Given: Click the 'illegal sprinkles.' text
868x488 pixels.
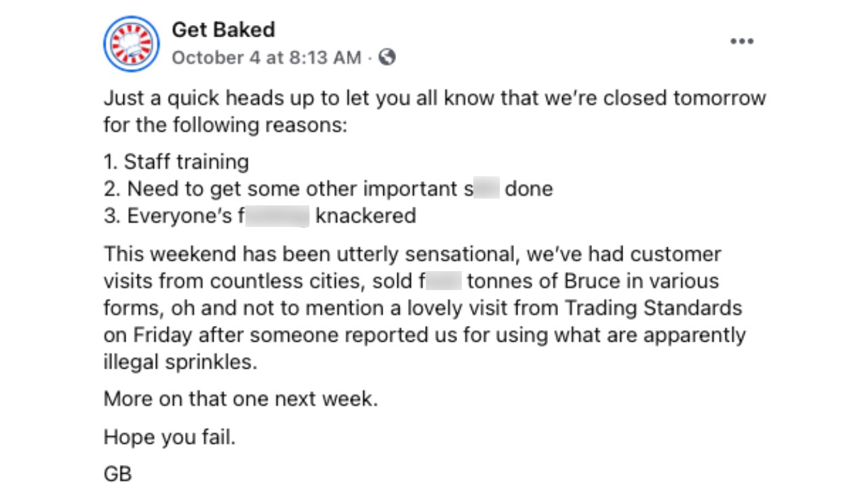Looking at the screenshot, I should click(181, 363).
